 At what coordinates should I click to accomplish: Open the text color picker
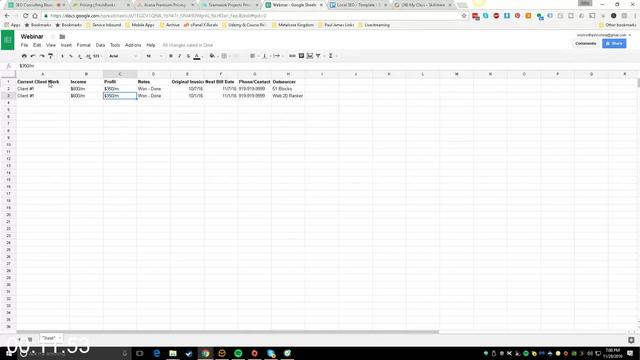click(197, 56)
